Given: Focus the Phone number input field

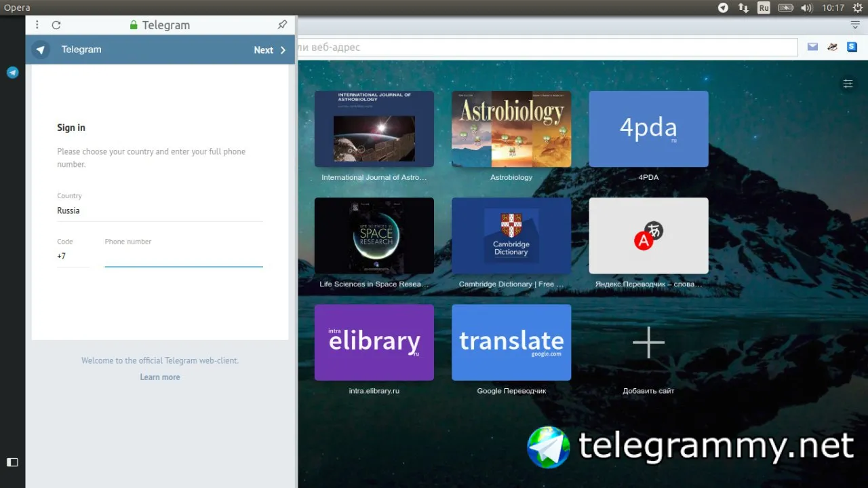Looking at the screenshot, I should tap(184, 257).
